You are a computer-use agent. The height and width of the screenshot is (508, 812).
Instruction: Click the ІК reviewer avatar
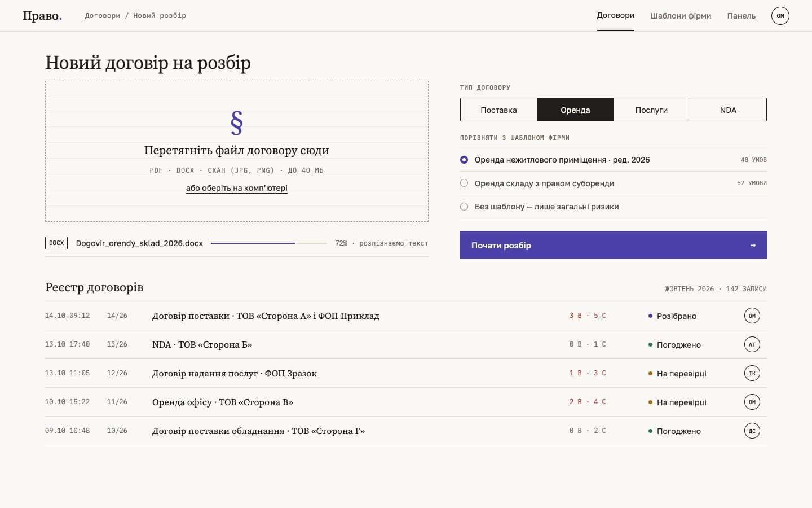752,373
